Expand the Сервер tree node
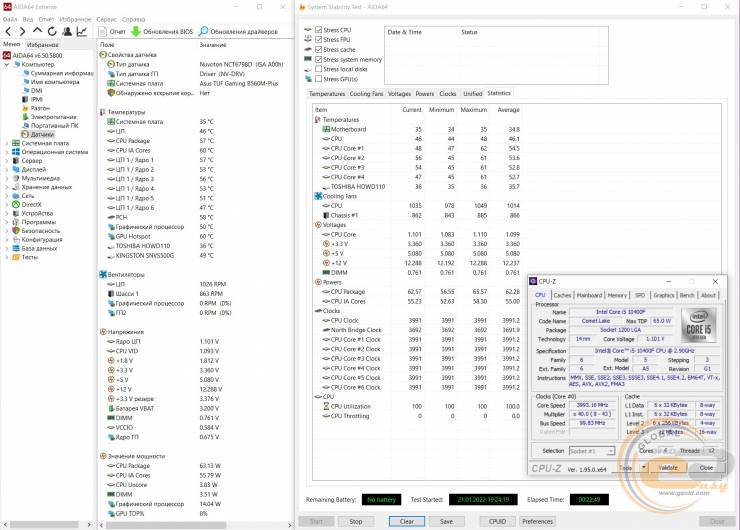 (x=7, y=160)
